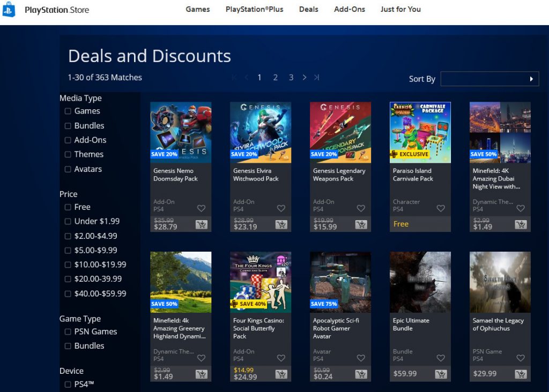The image size is (549, 392).
Task: Add Samael the Legacy of Ophiuchus to wishlist
Action: click(521, 358)
